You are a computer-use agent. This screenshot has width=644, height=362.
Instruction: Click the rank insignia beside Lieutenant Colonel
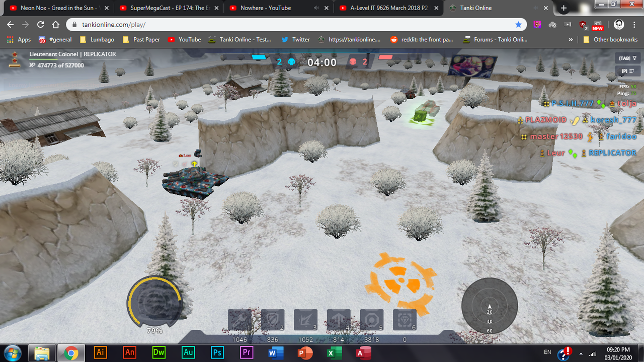click(14, 60)
